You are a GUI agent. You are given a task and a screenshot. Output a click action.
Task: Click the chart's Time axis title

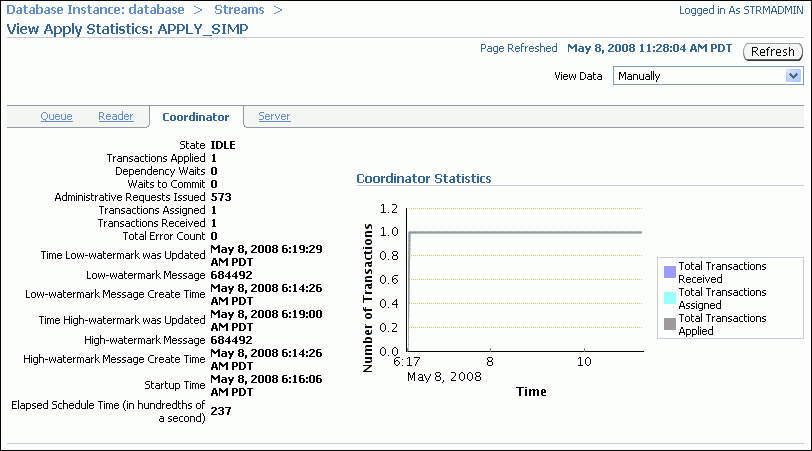tap(531, 392)
